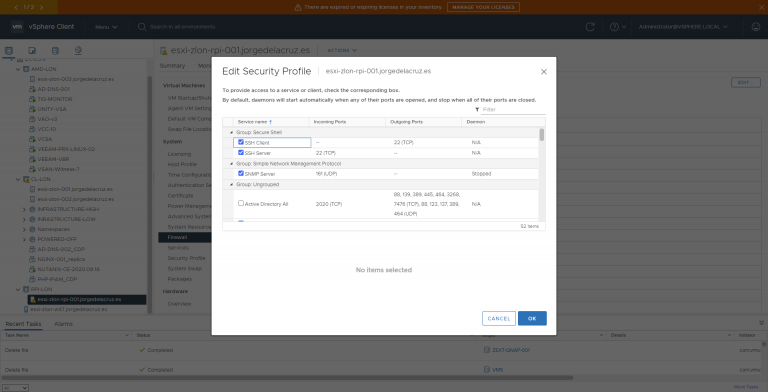The height and width of the screenshot is (392, 768).
Task: Expand the INFRASTRUCTURE-LOW resource pool
Action: point(24,219)
